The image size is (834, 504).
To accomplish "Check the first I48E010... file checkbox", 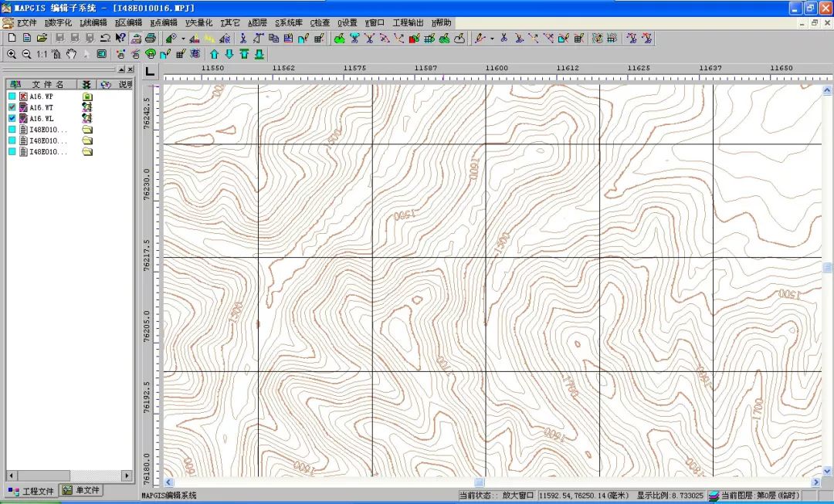I will coord(12,130).
